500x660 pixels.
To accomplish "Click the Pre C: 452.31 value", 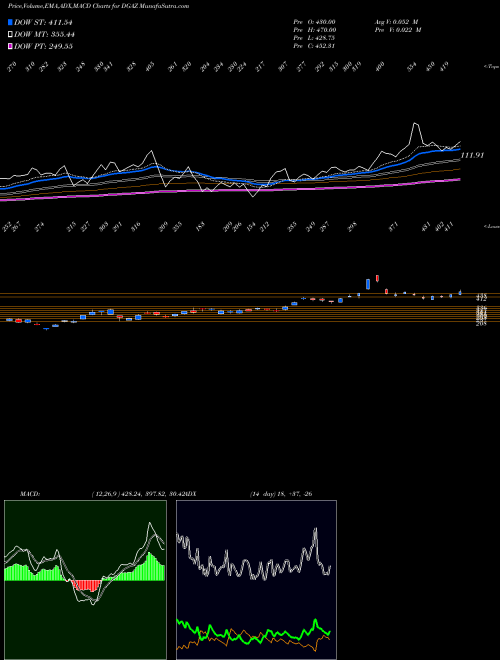I will [314, 45].
